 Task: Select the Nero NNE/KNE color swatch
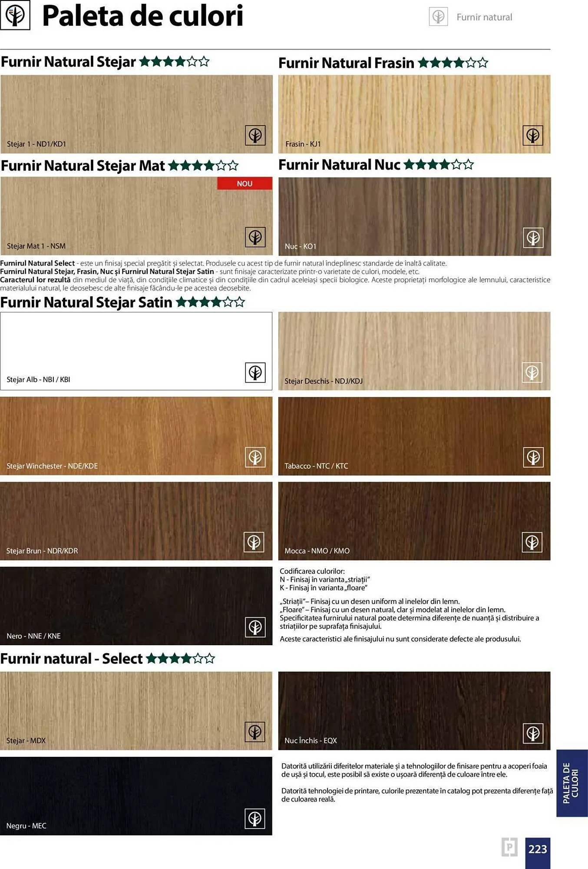tap(136, 606)
